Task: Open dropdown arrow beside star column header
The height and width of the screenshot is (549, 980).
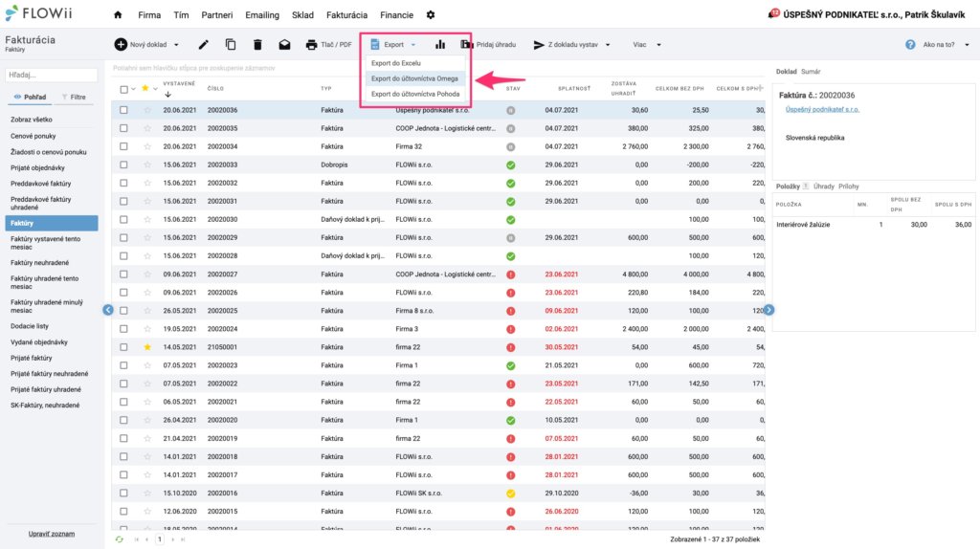Action: (155, 89)
